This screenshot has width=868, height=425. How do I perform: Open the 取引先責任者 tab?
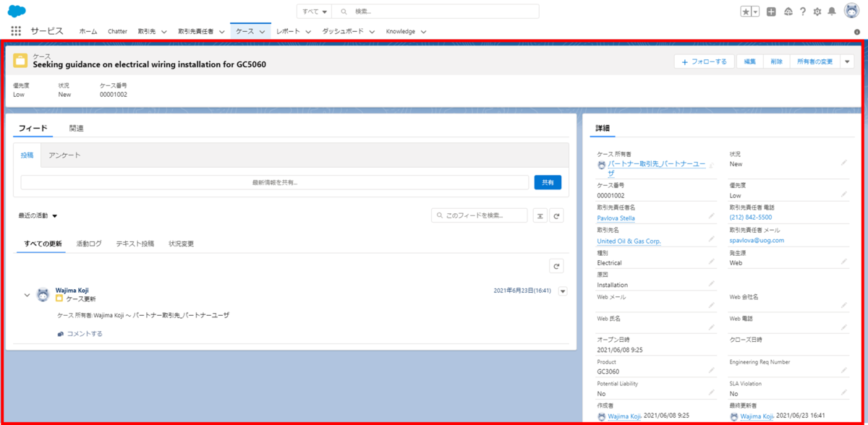tap(195, 32)
